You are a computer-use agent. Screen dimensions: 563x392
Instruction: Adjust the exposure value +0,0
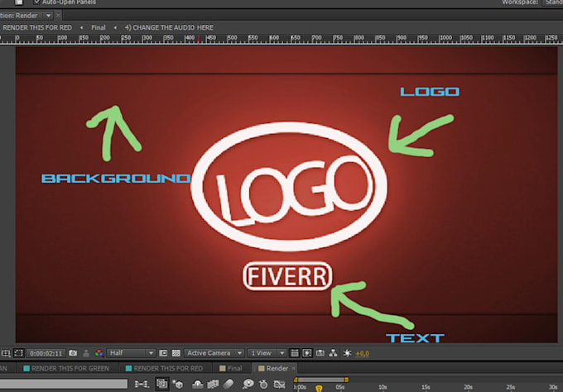point(363,354)
